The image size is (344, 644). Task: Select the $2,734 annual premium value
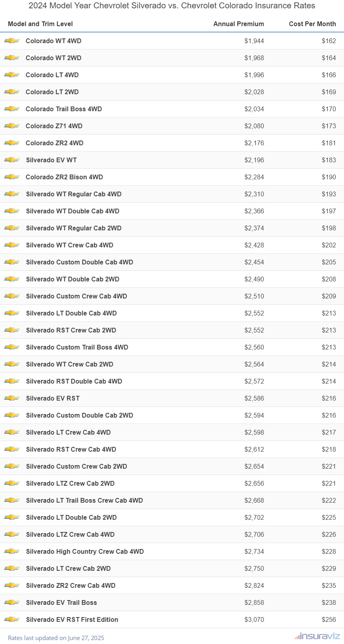coord(254,551)
